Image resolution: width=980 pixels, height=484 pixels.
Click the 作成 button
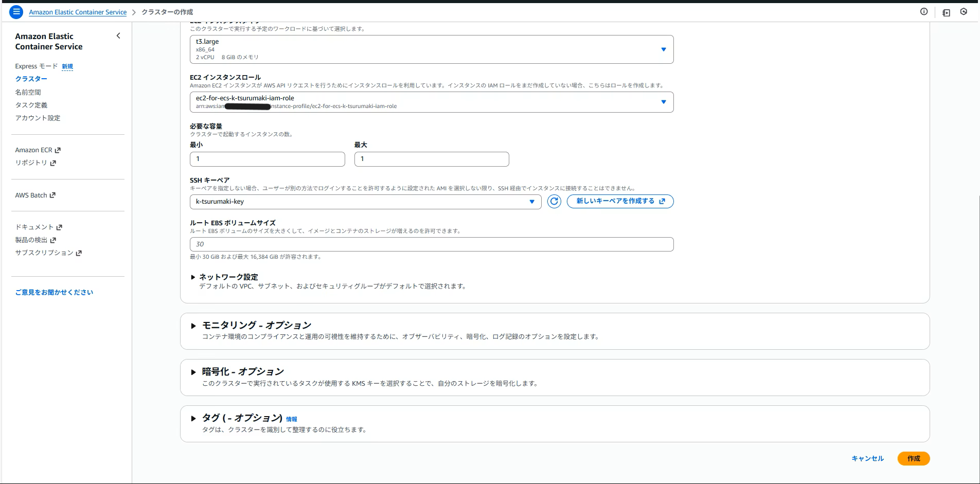point(914,458)
